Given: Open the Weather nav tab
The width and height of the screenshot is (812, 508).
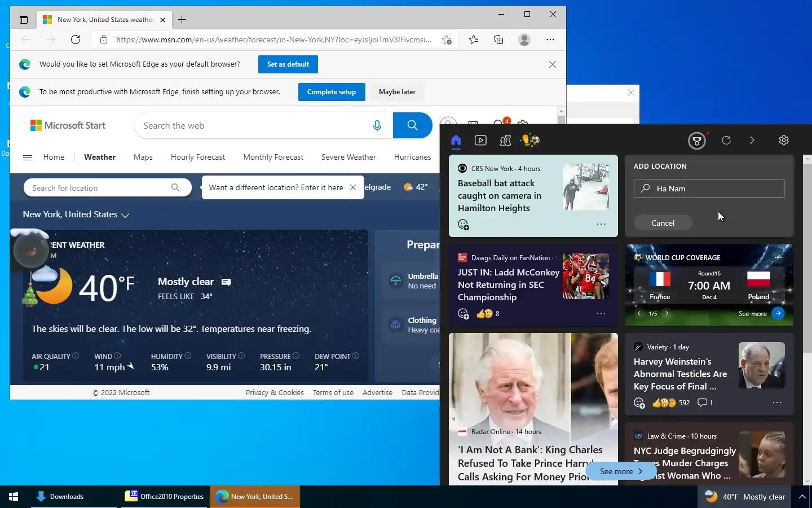Looking at the screenshot, I should tap(100, 157).
